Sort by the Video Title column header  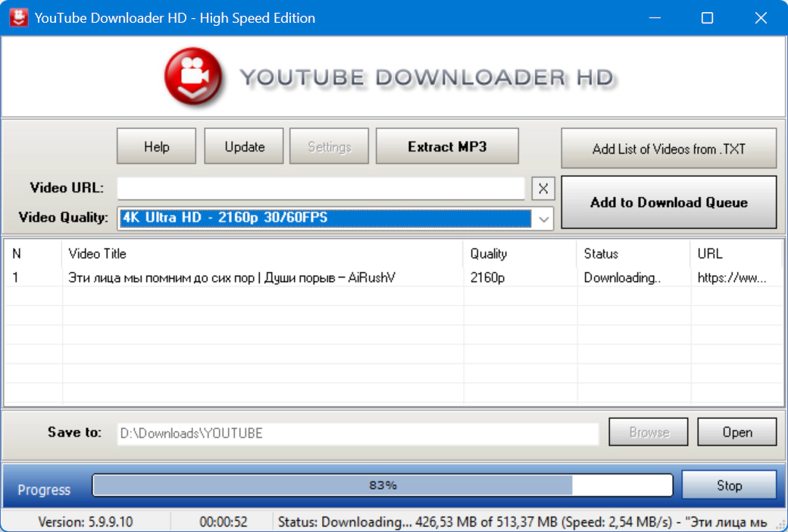coord(261,254)
